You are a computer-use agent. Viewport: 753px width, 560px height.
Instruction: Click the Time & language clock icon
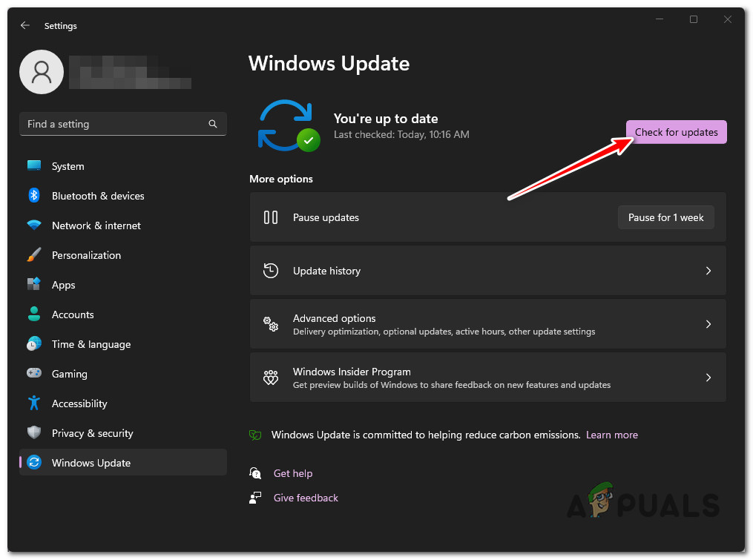pos(34,343)
